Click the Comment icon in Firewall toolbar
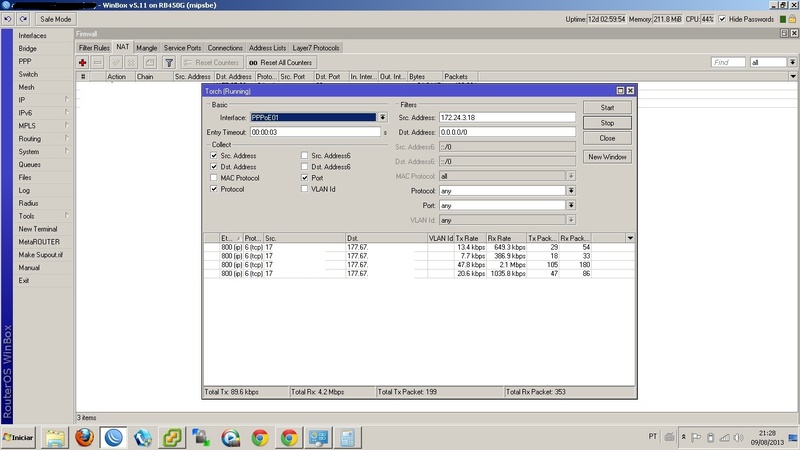The width and height of the screenshot is (800, 450). 149,62
